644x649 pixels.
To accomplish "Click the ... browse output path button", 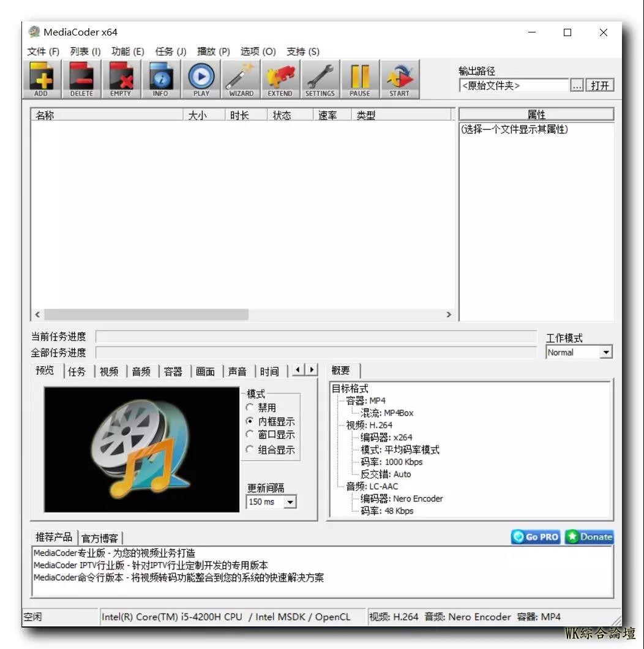I will (x=577, y=85).
